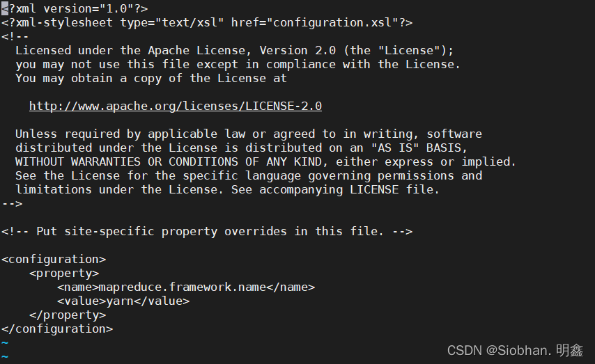Click the CSDN @Siobhan watermark text
Image resolution: width=595 pixels, height=364 pixels.
point(515,350)
